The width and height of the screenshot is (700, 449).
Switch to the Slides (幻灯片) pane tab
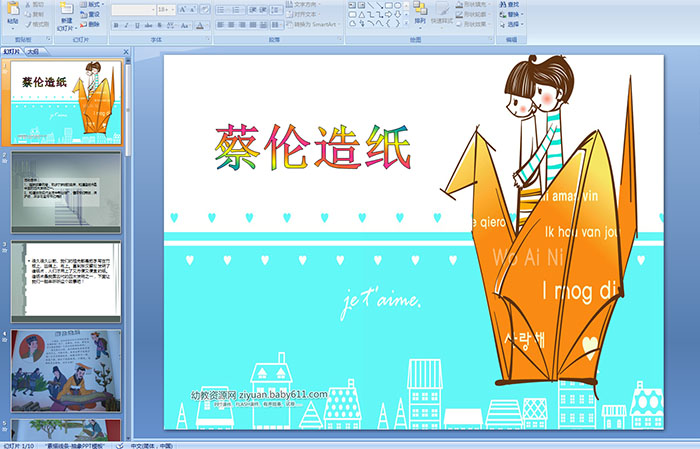(x=12, y=52)
